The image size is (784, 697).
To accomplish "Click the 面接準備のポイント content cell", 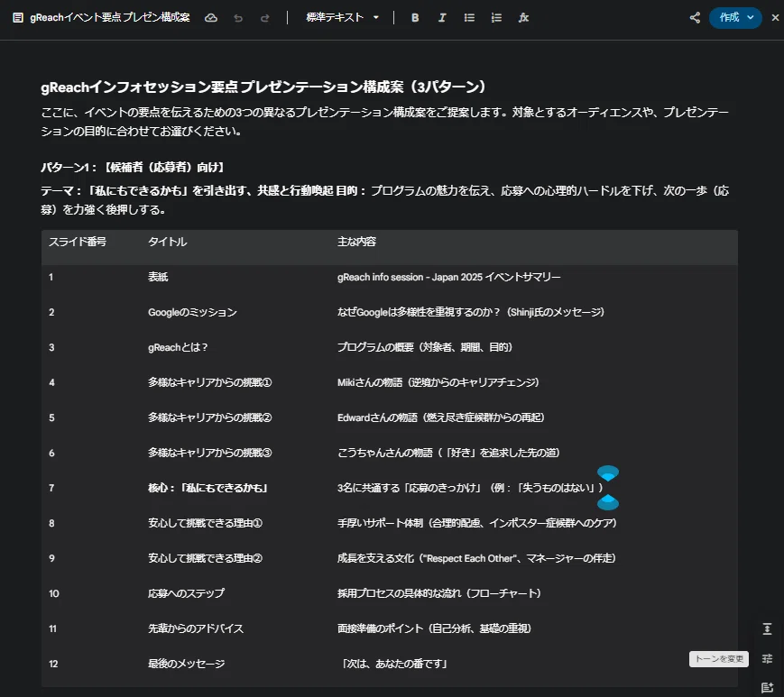I will (x=435, y=628).
